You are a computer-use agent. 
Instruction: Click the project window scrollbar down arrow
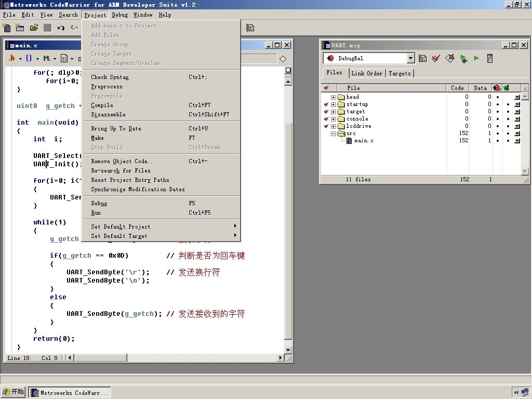525,171
